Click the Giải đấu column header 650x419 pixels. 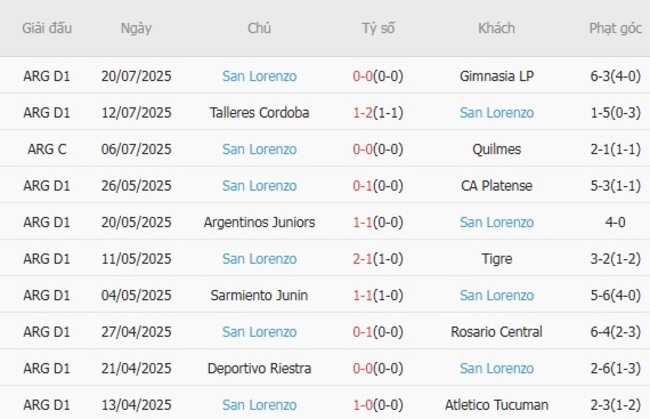pyautogui.click(x=47, y=28)
